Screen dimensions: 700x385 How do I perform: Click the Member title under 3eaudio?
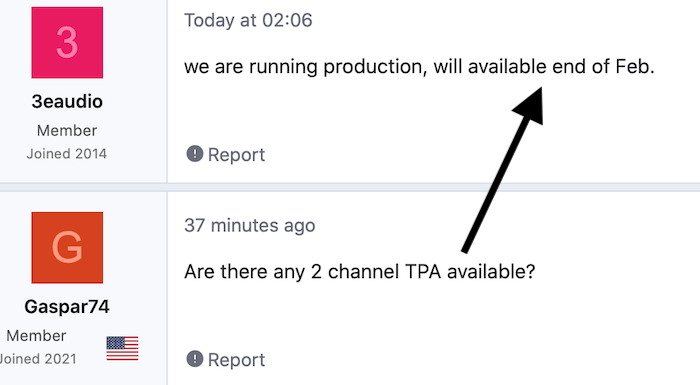[x=67, y=130]
